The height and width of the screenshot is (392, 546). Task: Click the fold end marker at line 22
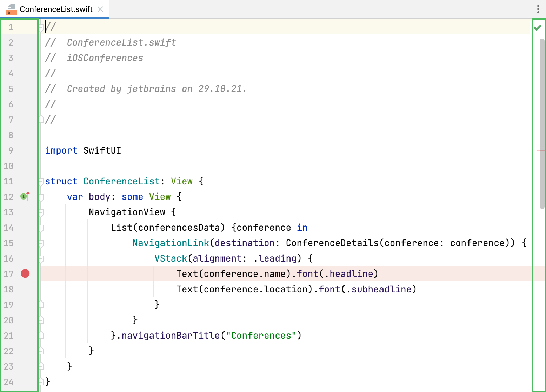[x=41, y=351]
